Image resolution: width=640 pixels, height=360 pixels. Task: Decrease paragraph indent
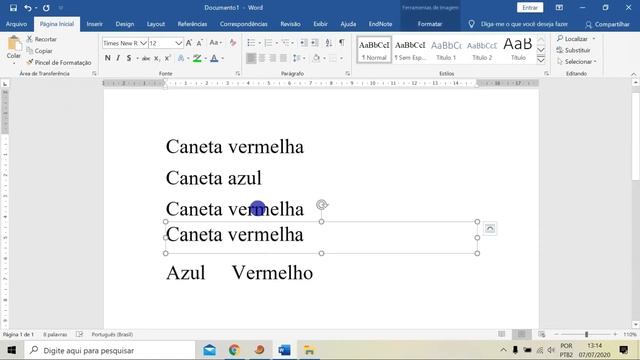pos(304,42)
